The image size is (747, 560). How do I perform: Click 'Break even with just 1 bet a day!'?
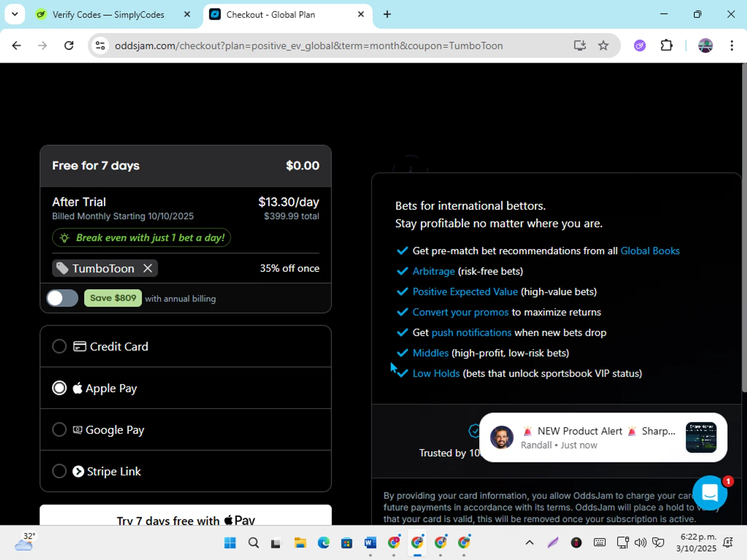tap(141, 238)
